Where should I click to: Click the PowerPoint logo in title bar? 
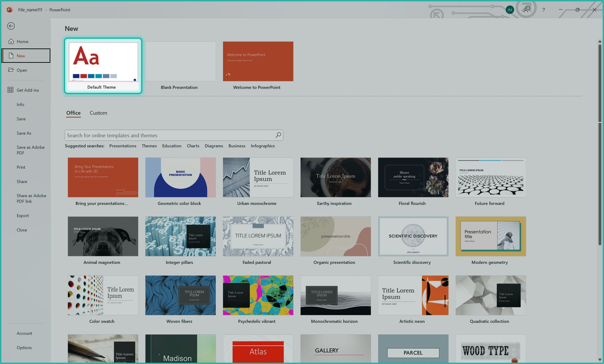[9, 10]
